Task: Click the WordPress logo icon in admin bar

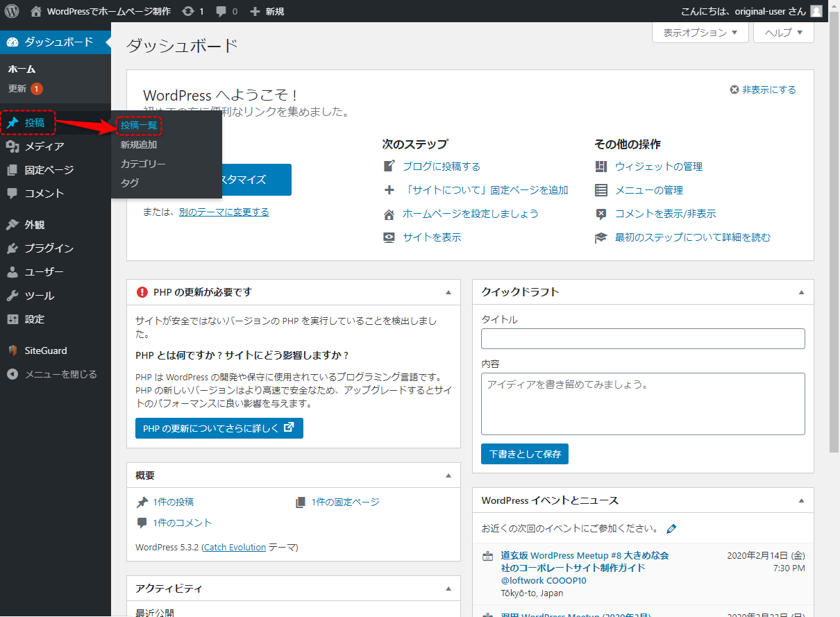Action: (12, 11)
